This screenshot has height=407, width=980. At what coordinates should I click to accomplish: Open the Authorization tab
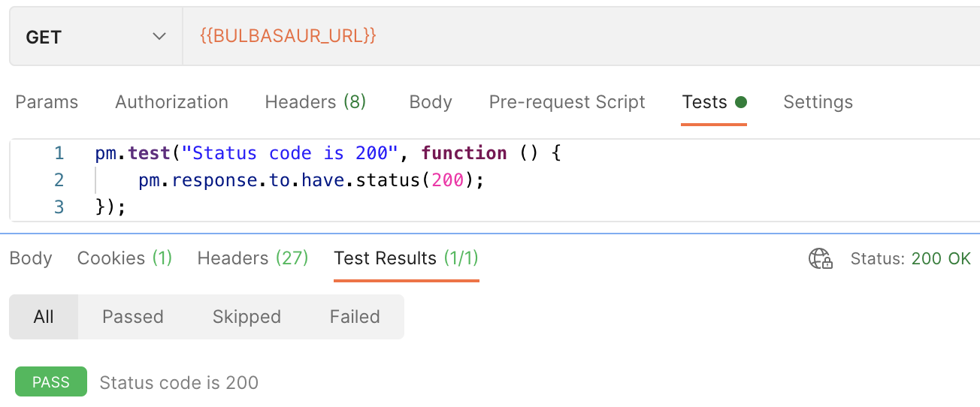(x=171, y=102)
